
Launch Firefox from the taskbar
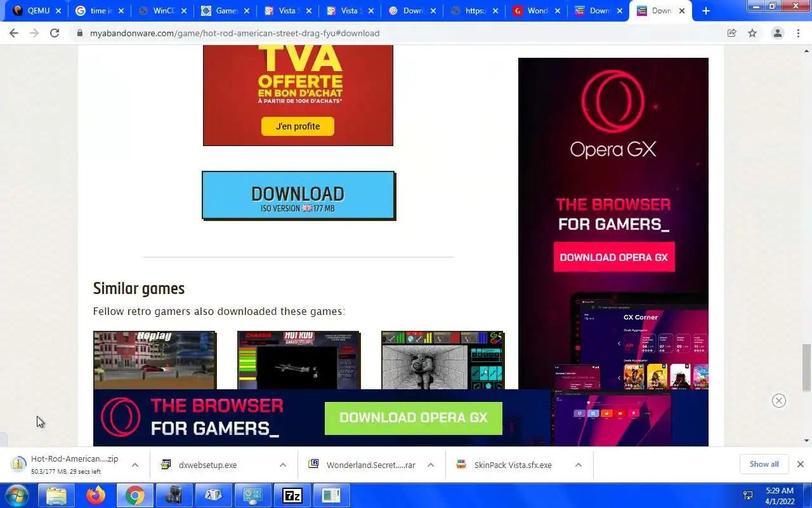point(96,495)
